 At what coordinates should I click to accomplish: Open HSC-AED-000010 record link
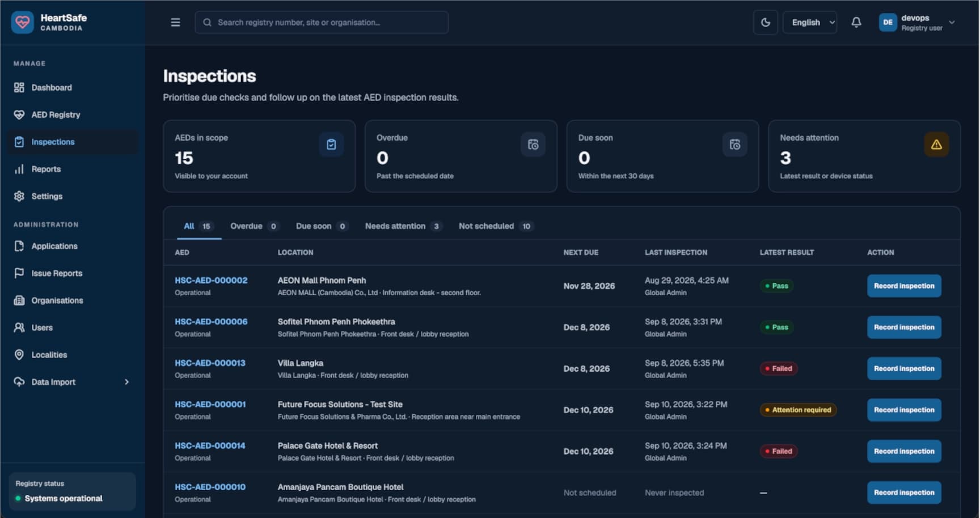tap(210, 487)
